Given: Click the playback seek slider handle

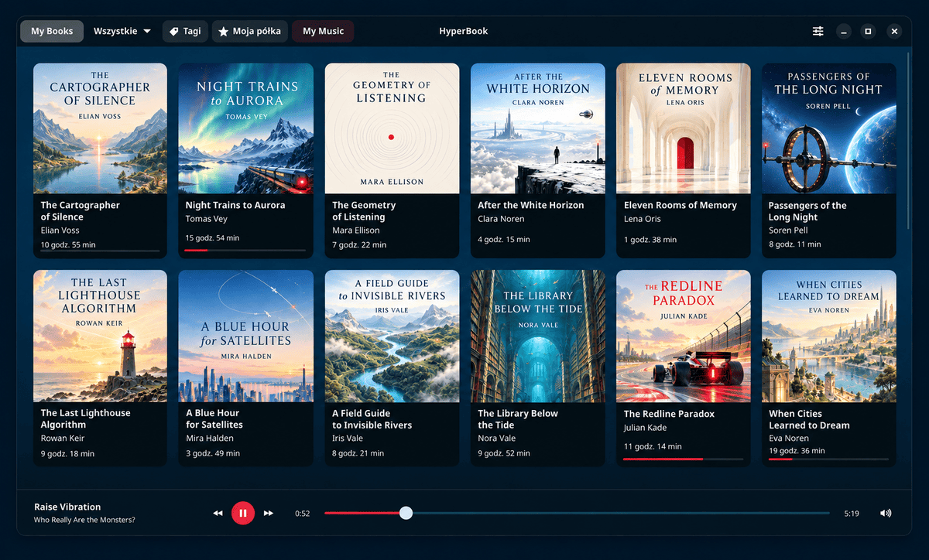Looking at the screenshot, I should [406, 513].
